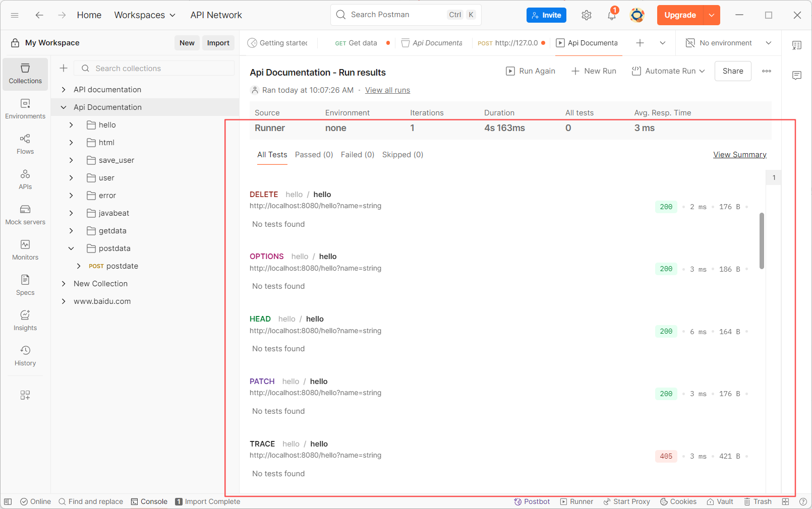Open a new tab with plus icon
Viewport: 812px width, 509px height.
click(640, 43)
